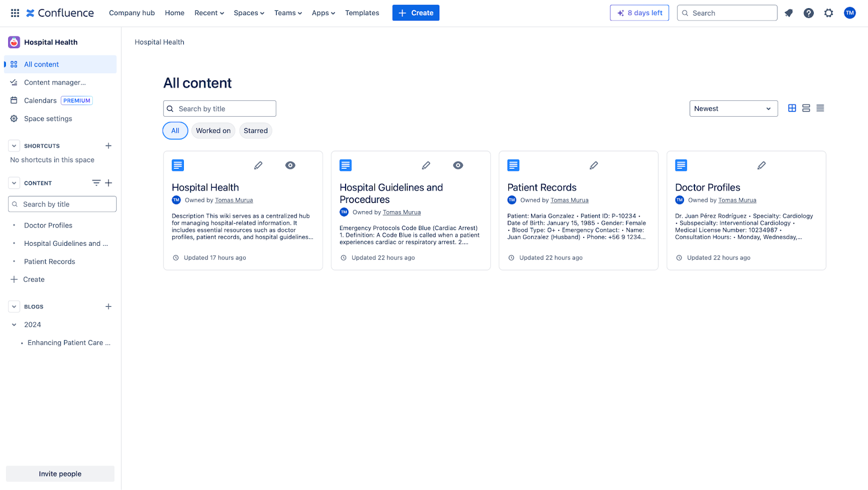Open the help question mark icon
The image size is (868, 490).
[x=808, y=13]
